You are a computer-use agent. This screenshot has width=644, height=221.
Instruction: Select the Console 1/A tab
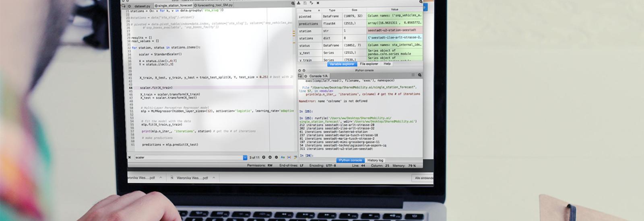[x=316, y=76]
